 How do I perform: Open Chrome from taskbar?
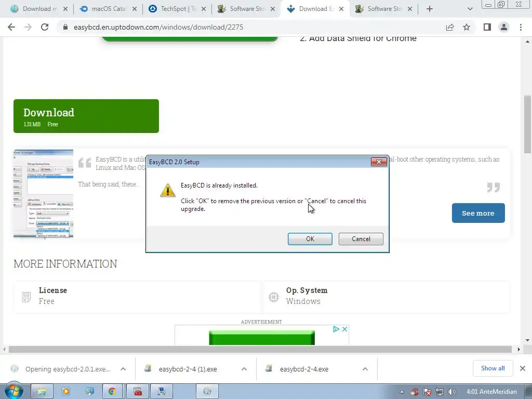pos(112,392)
